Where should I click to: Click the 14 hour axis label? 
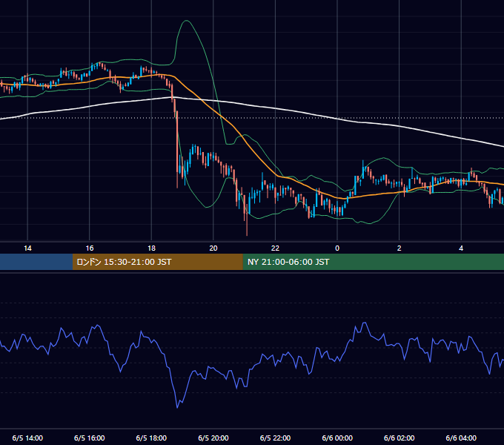coord(27,248)
